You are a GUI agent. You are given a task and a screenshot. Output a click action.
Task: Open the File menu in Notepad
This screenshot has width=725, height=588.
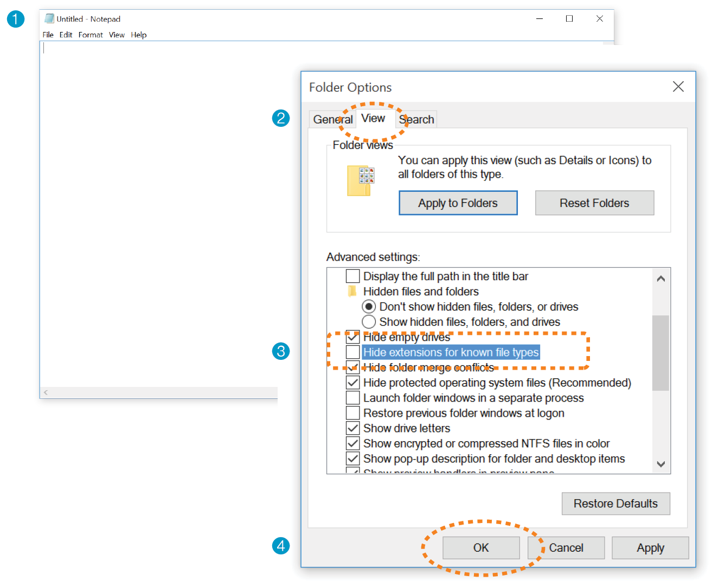[x=48, y=35]
